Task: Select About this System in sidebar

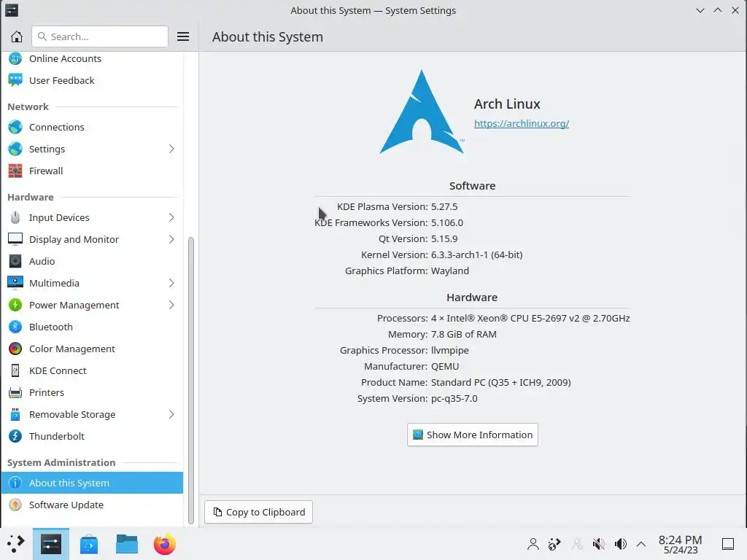Action: coord(92,483)
